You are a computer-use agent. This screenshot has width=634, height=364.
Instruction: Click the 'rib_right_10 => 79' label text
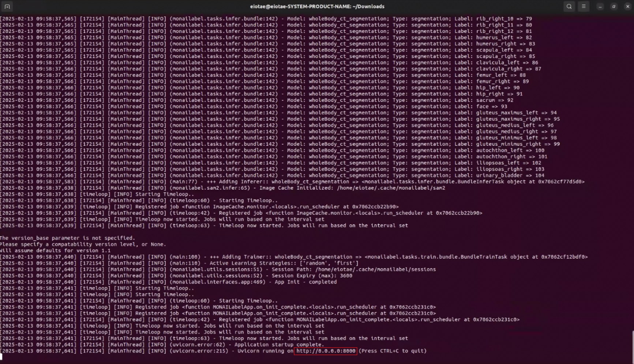pyautogui.click(x=504, y=19)
